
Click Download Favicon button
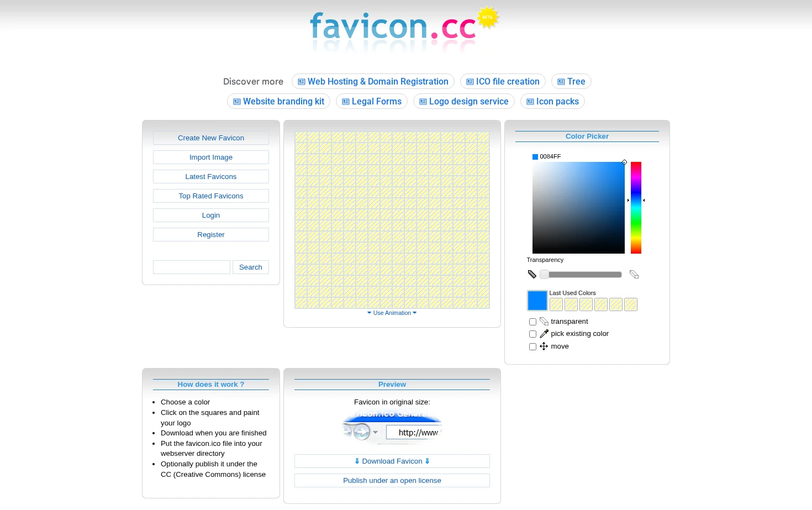click(392, 461)
